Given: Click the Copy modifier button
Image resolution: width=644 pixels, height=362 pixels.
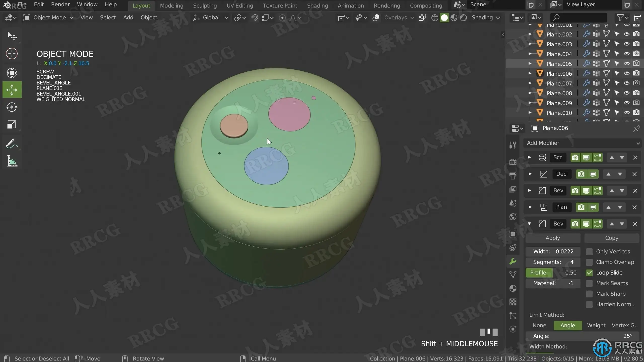Looking at the screenshot, I should [x=612, y=238].
